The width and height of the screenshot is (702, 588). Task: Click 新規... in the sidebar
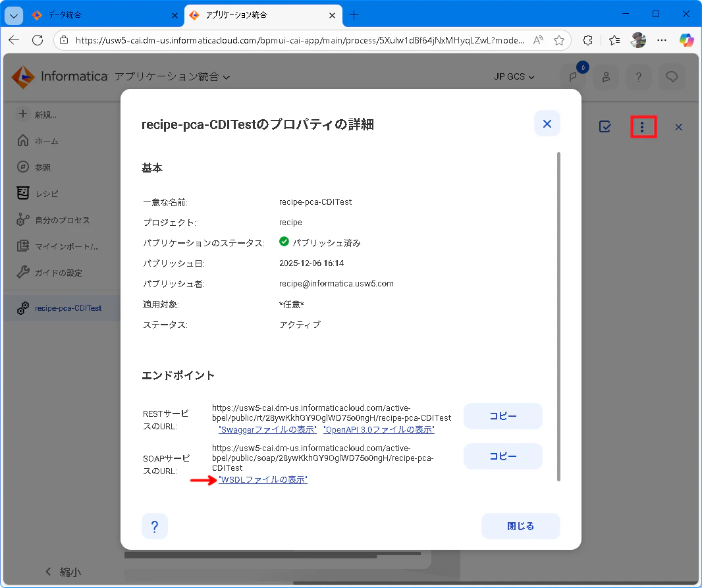point(37,115)
